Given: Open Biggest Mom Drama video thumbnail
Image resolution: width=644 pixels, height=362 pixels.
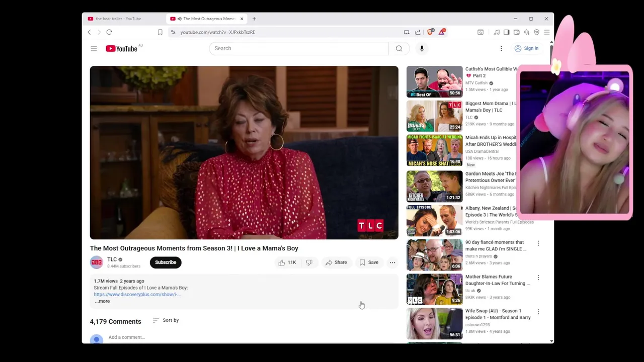Looking at the screenshot, I should (435, 116).
